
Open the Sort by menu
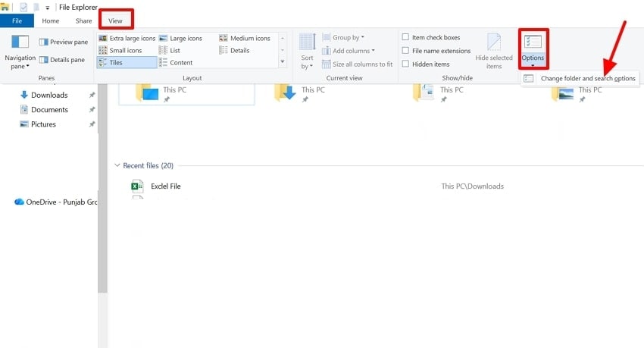(x=307, y=52)
